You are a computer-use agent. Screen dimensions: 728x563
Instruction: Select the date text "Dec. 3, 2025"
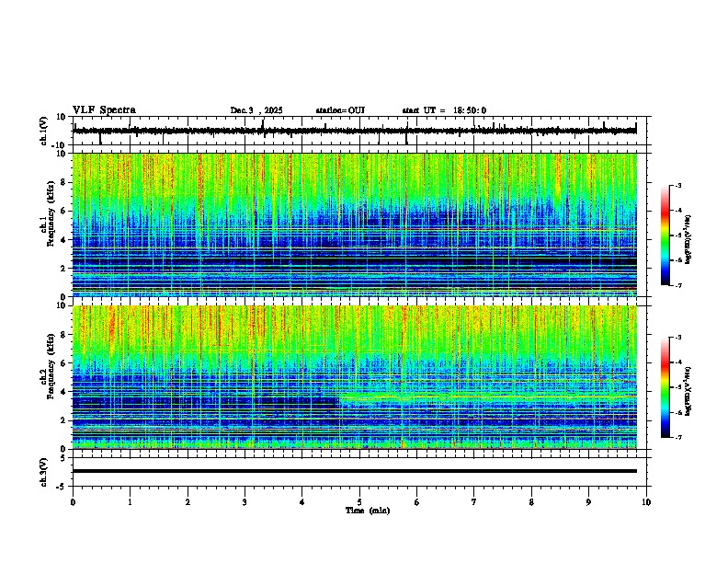256,110
